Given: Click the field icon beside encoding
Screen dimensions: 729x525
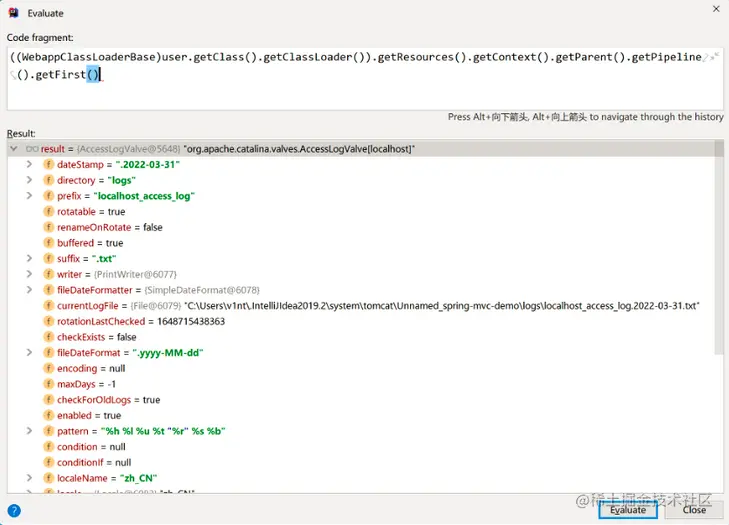Looking at the screenshot, I should coord(48,368).
